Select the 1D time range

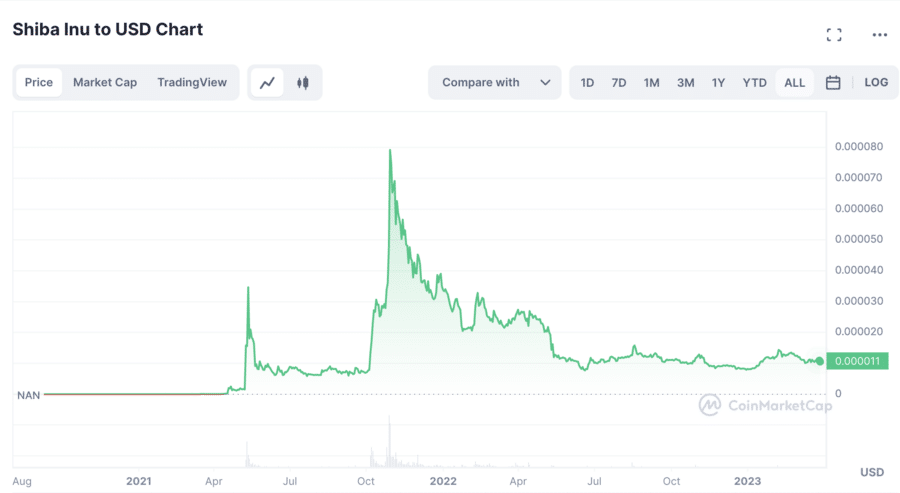[x=587, y=83]
